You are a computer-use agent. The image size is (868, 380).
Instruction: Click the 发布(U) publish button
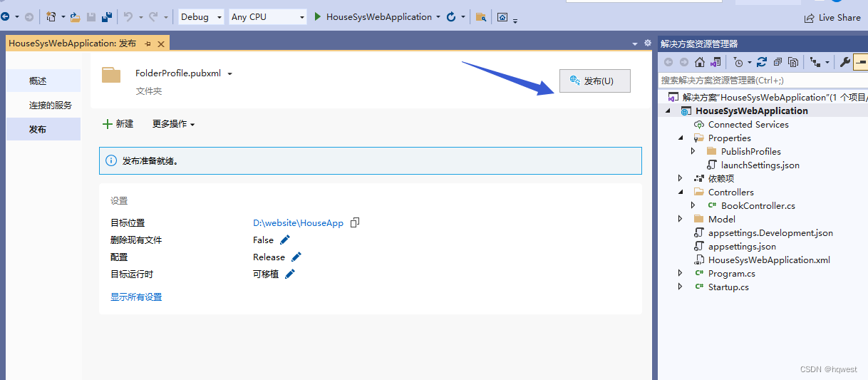595,81
